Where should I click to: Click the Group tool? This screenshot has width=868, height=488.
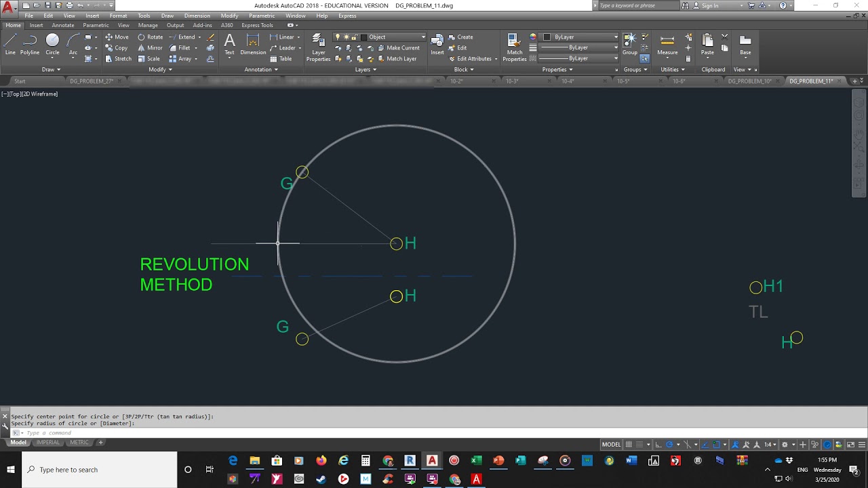click(x=630, y=44)
